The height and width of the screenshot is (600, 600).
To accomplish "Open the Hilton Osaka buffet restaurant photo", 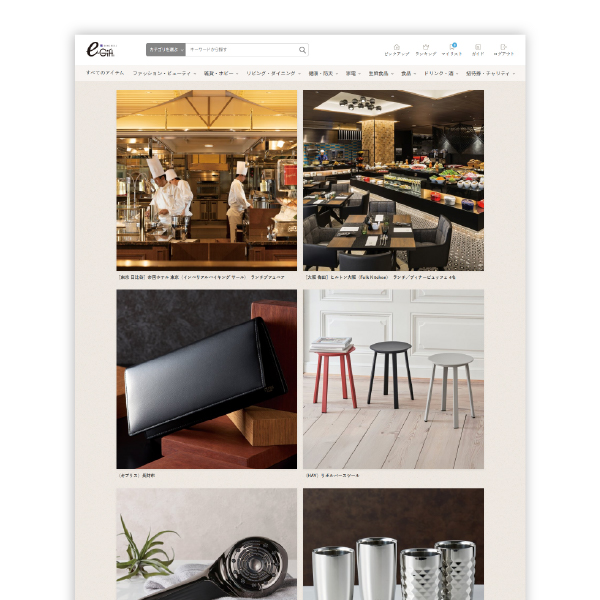I will pos(393,180).
